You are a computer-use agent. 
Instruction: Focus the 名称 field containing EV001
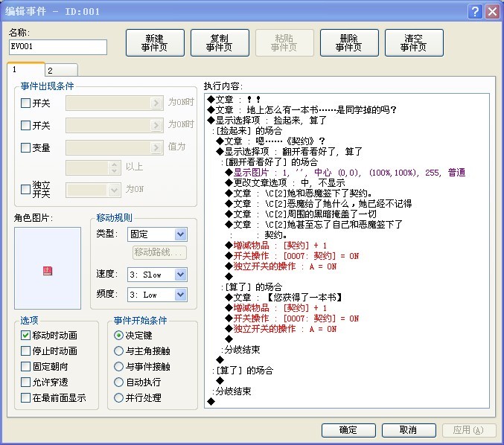[x=58, y=47]
